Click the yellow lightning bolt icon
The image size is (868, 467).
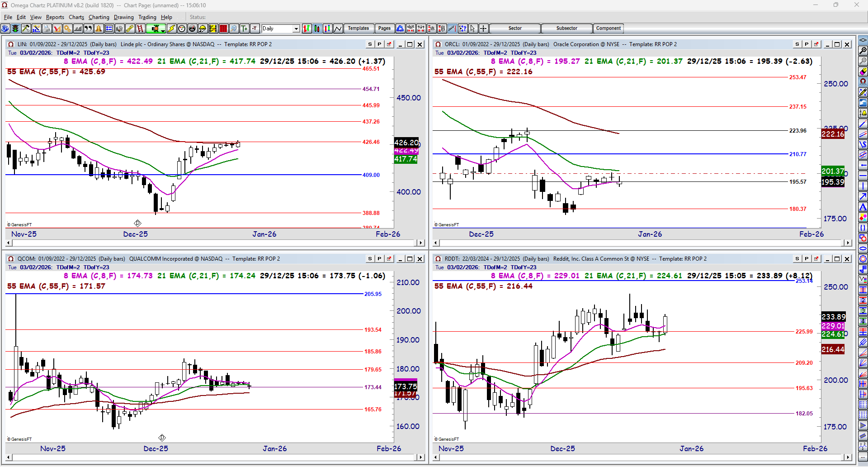171,29
